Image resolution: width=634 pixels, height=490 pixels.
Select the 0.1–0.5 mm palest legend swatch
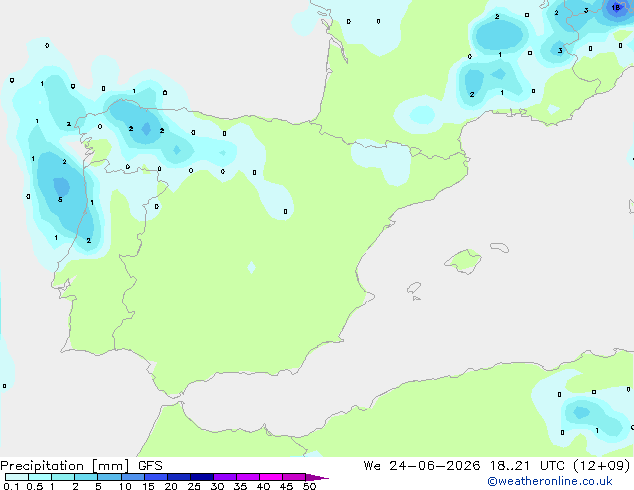(17, 477)
